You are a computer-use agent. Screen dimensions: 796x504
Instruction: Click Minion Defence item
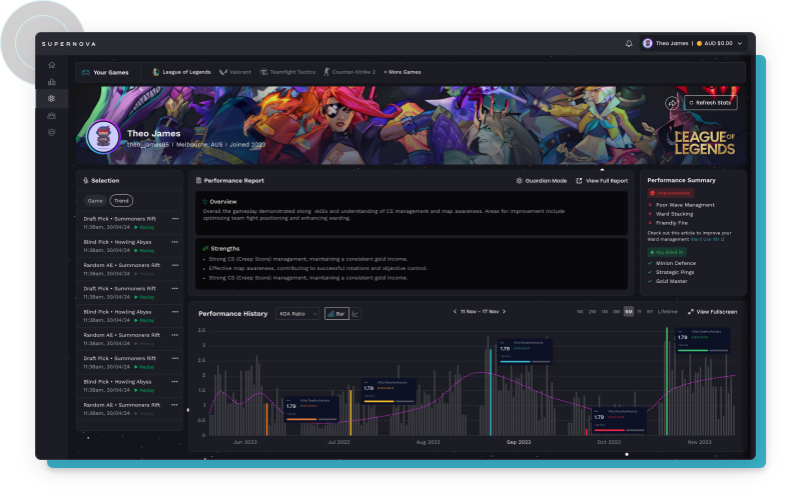click(x=672, y=263)
